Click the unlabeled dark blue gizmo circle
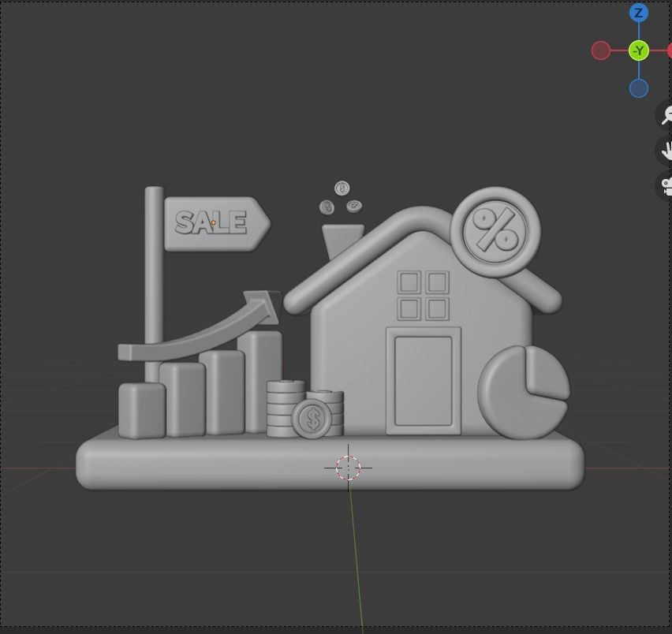672x634 pixels. 639,88
